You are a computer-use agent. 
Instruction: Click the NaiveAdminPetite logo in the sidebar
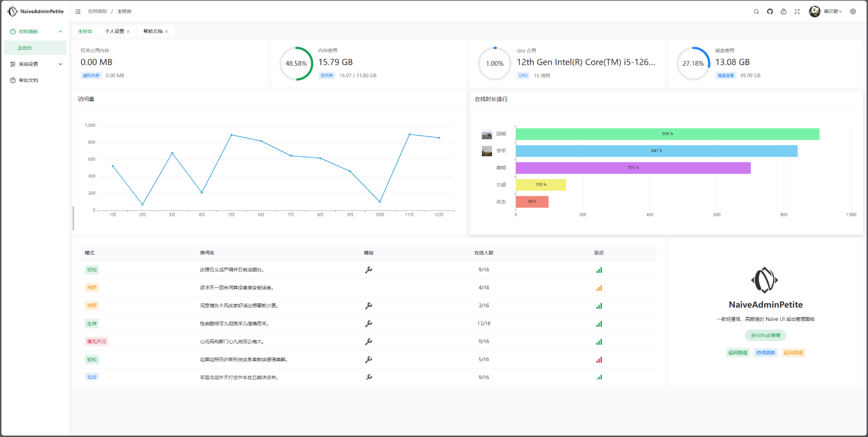(35, 11)
